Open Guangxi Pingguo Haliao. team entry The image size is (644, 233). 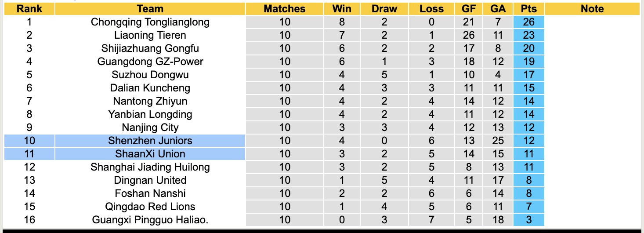click(150, 220)
